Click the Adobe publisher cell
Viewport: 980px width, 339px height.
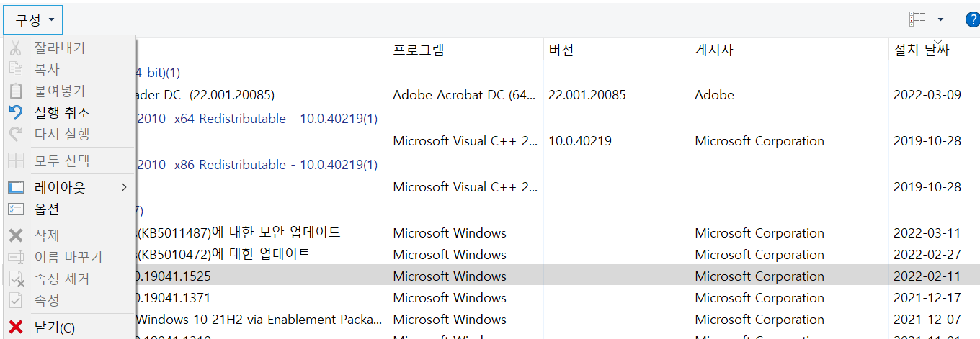tap(715, 95)
